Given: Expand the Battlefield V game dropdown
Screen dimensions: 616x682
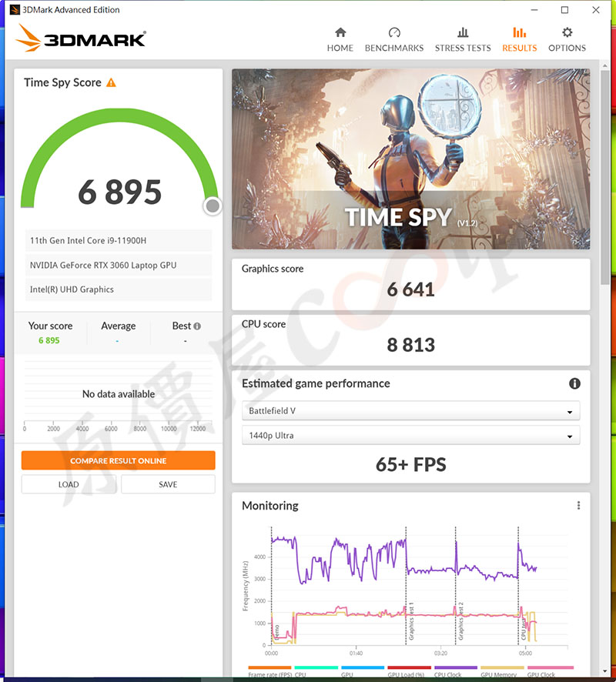Looking at the screenshot, I should click(x=410, y=411).
